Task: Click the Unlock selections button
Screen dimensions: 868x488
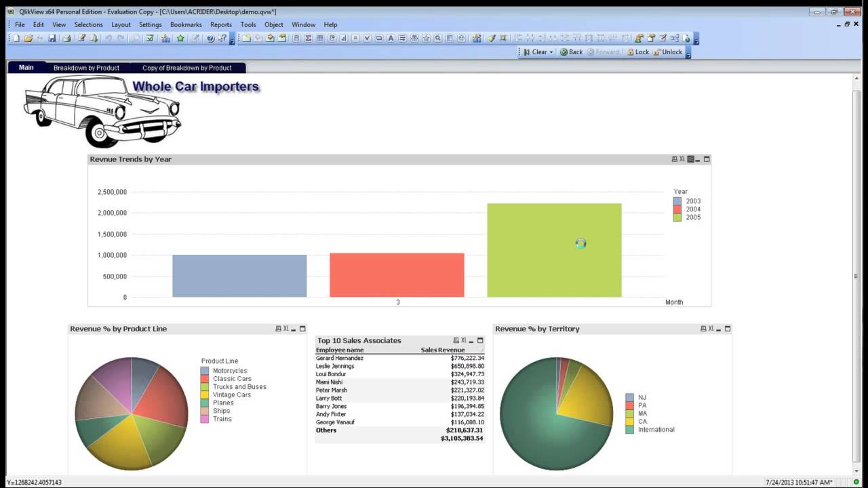Action: tap(668, 52)
